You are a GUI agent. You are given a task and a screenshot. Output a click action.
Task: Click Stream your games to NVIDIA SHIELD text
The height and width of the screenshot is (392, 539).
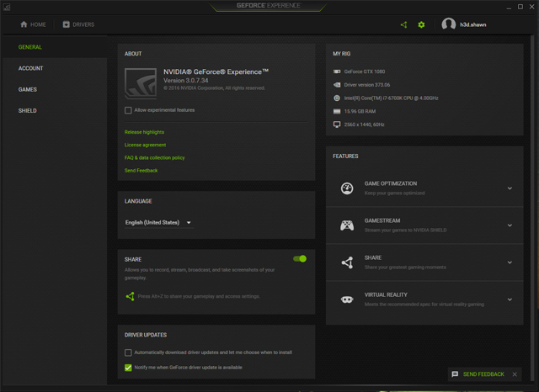tap(406, 230)
